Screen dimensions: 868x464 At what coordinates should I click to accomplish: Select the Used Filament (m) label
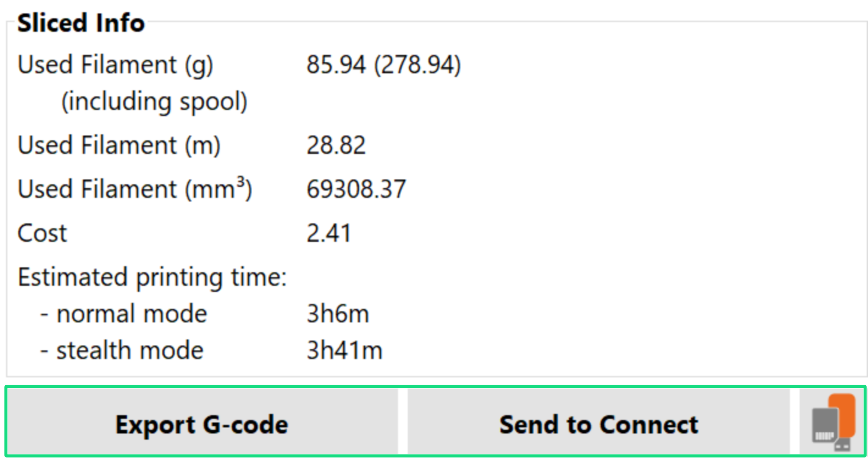point(119,145)
